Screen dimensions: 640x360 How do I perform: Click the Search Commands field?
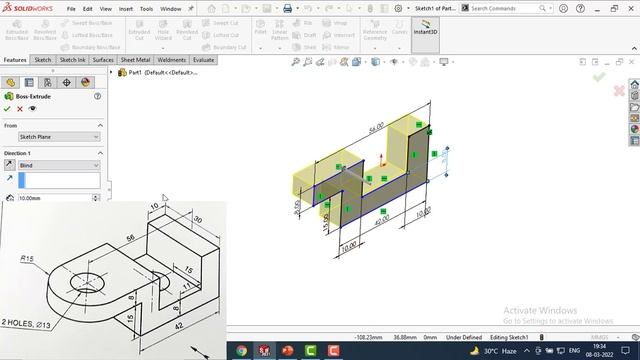click(503, 8)
